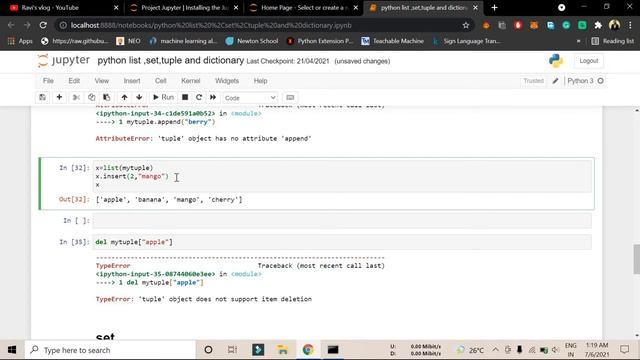Image resolution: width=640 pixels, height=360 pixels.
Task: Close the Ravi's vlog YouTube tab
Action: (x=116, y=8)
